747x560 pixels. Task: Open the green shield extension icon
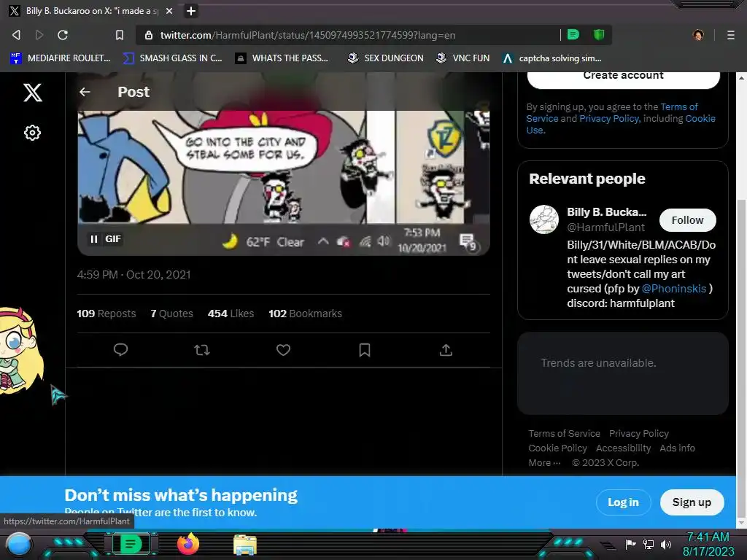click(599, 34)
